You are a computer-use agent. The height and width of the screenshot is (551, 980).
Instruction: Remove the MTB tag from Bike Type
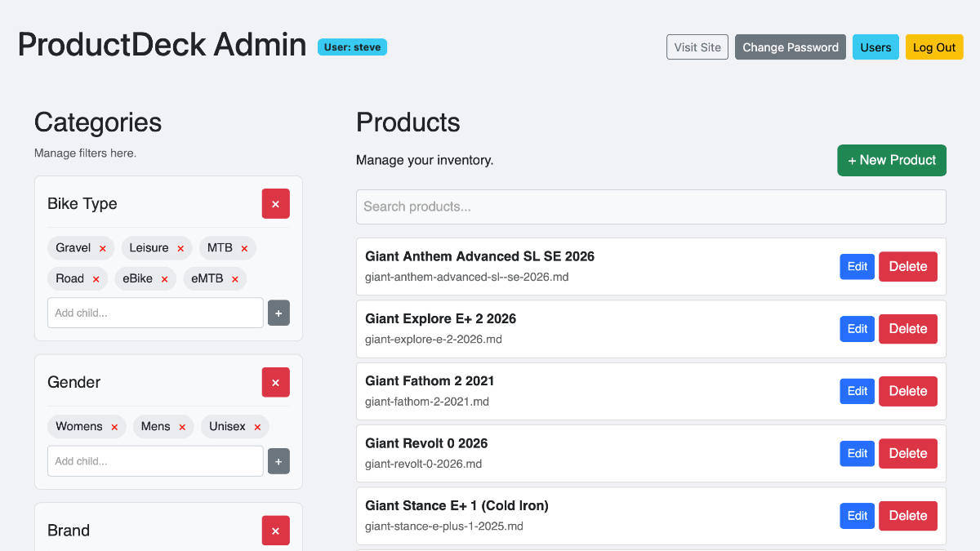[x=245, y=247]
